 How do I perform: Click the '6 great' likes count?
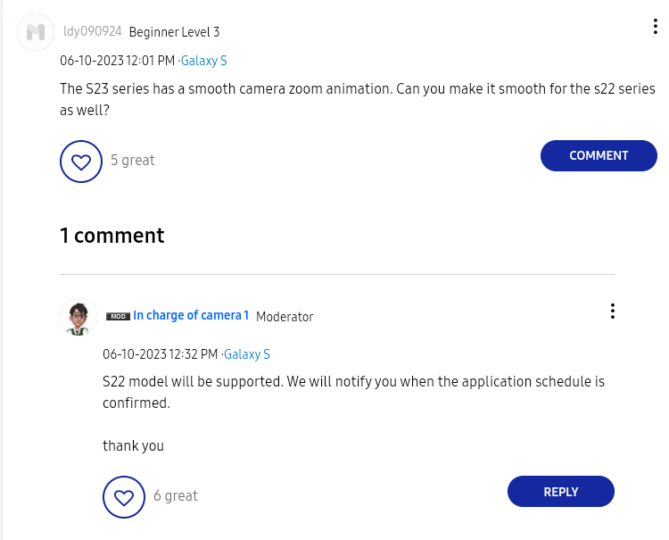(175, 496)
